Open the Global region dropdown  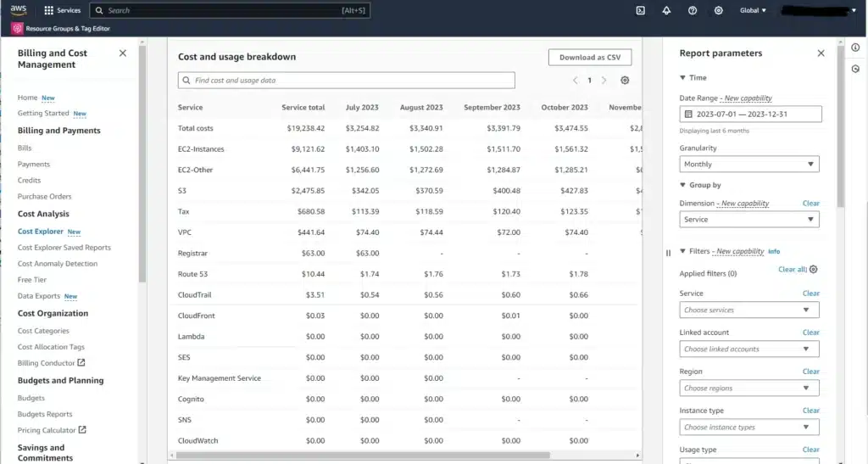753,10
